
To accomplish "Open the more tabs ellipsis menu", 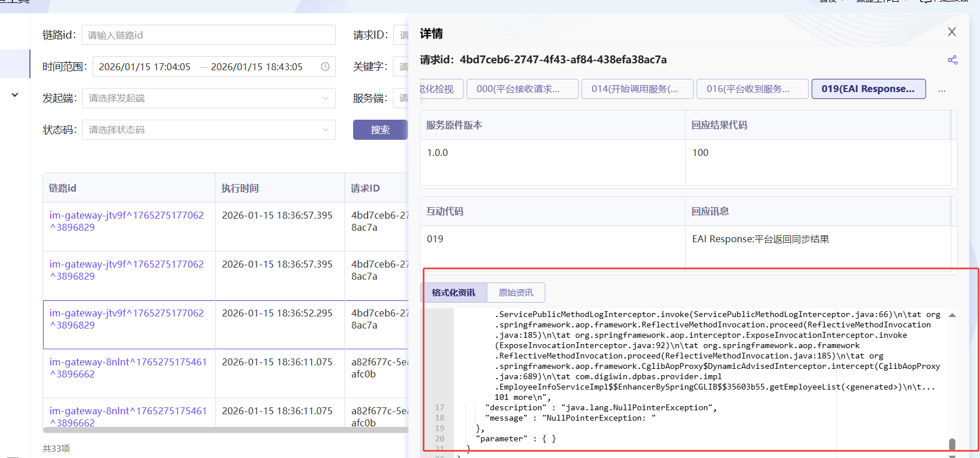I will click(941, 90).
